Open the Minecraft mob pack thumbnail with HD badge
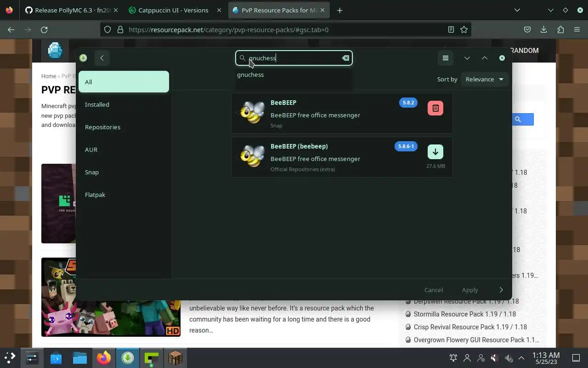 pyautogui.click(x=111, y=297)
